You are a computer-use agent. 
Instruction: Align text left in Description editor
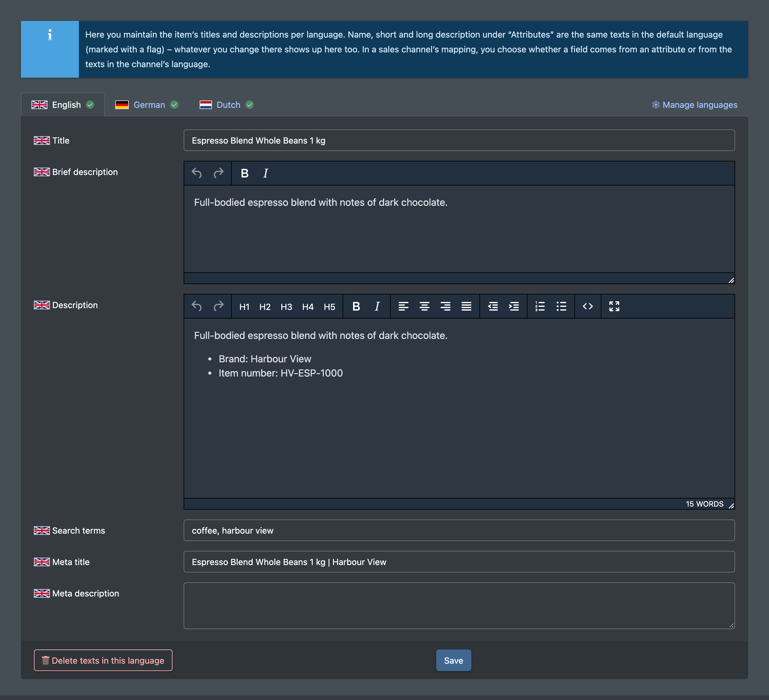tap(403, 306)
